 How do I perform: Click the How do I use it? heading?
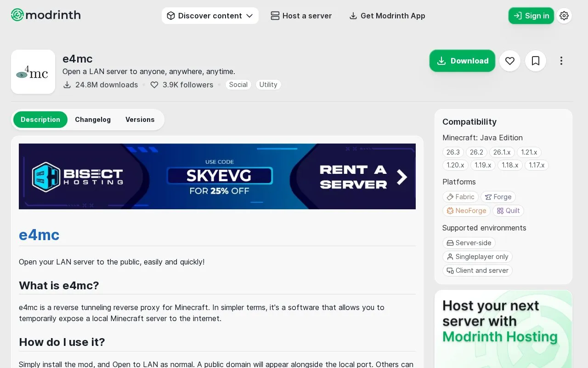click(x=62, y=342)
